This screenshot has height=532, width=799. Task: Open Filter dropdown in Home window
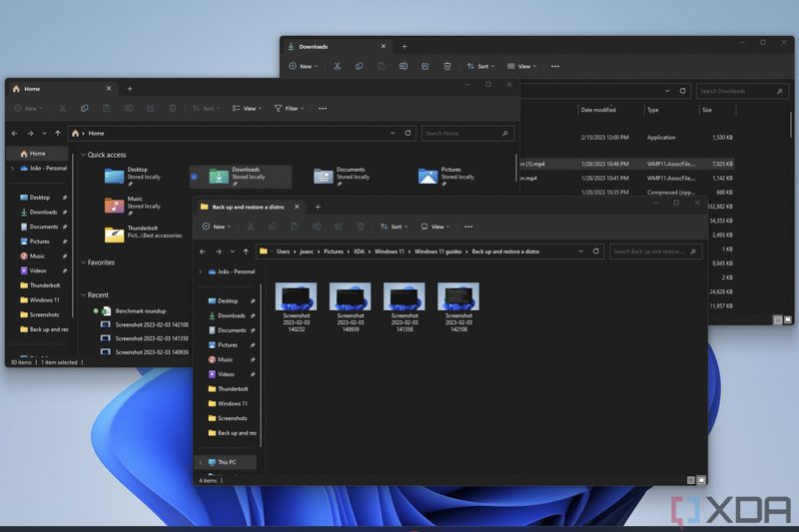[x=289, y=109]
